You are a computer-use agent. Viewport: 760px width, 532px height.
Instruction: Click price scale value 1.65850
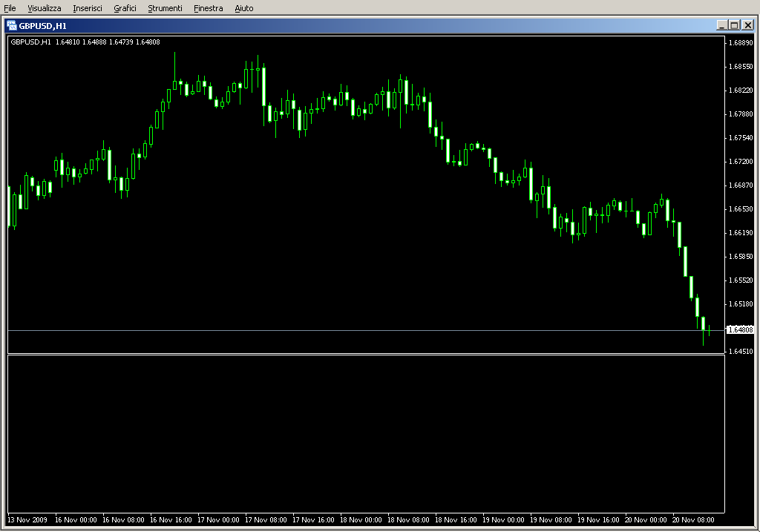(x=741, y=256)
